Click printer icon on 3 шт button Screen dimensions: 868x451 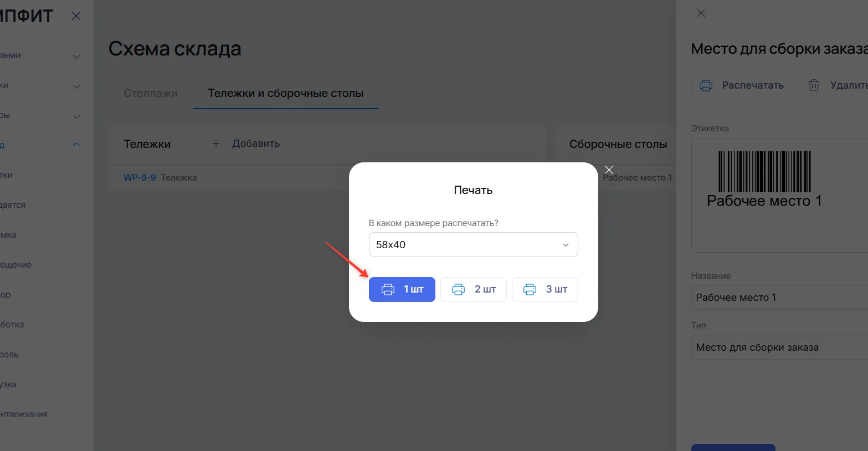point(530,289)
